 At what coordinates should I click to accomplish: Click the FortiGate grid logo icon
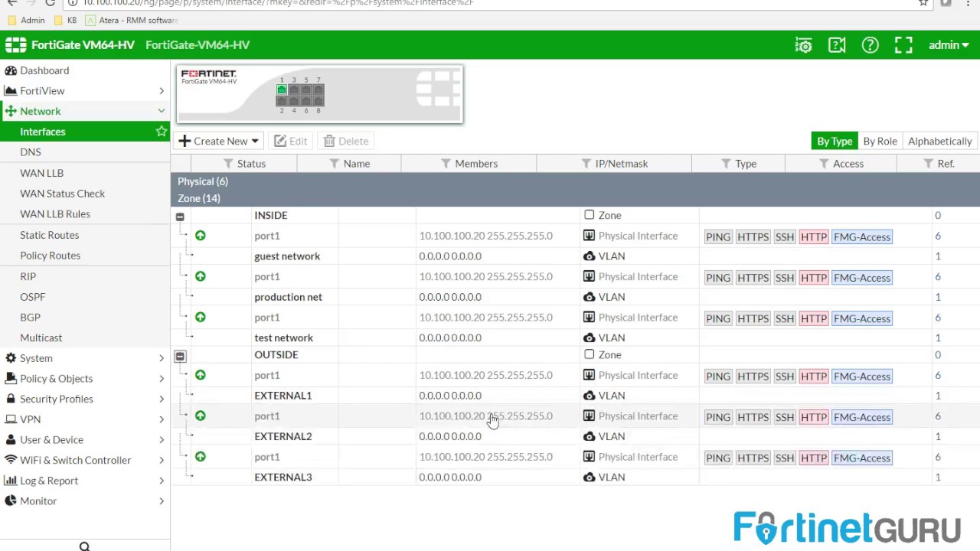[15, 45]
